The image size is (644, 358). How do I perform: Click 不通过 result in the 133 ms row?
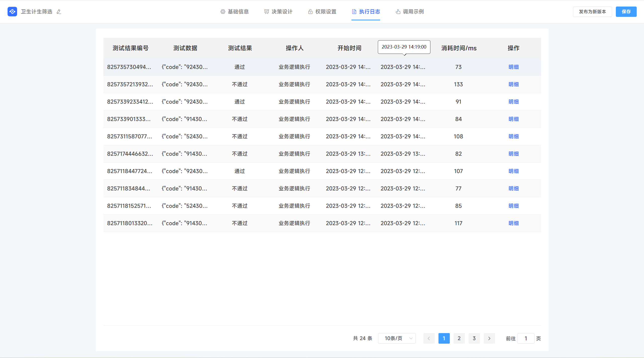click(240, 84)
